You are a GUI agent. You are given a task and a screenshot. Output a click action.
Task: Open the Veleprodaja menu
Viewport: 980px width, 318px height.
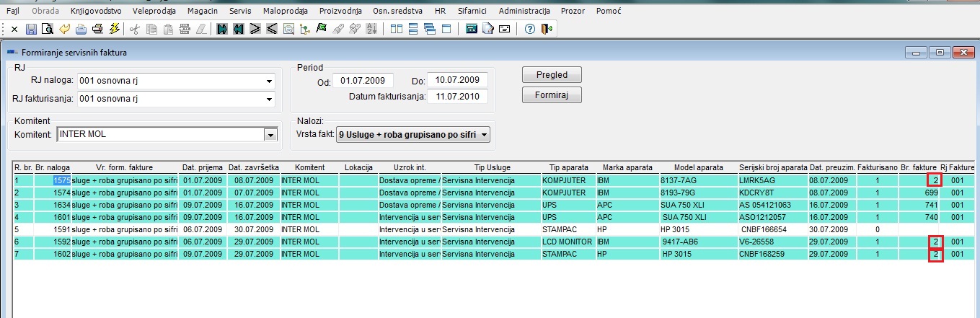[155, 12]
